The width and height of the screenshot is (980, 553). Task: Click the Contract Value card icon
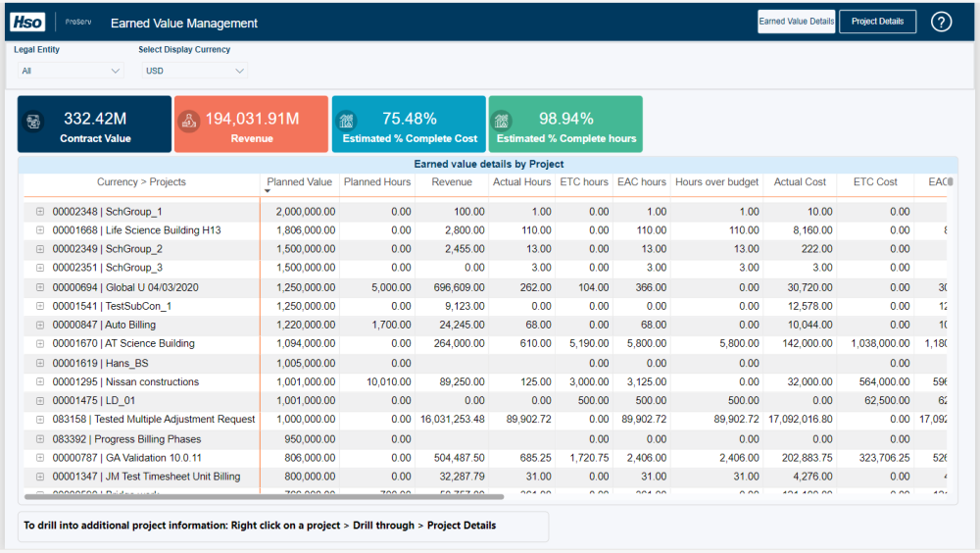34,122
